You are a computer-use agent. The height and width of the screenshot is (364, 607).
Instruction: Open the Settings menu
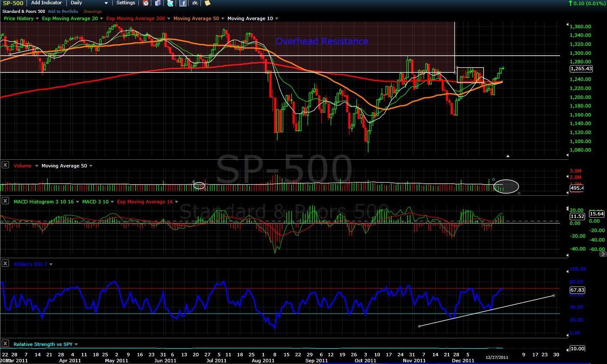coord(126,3)
